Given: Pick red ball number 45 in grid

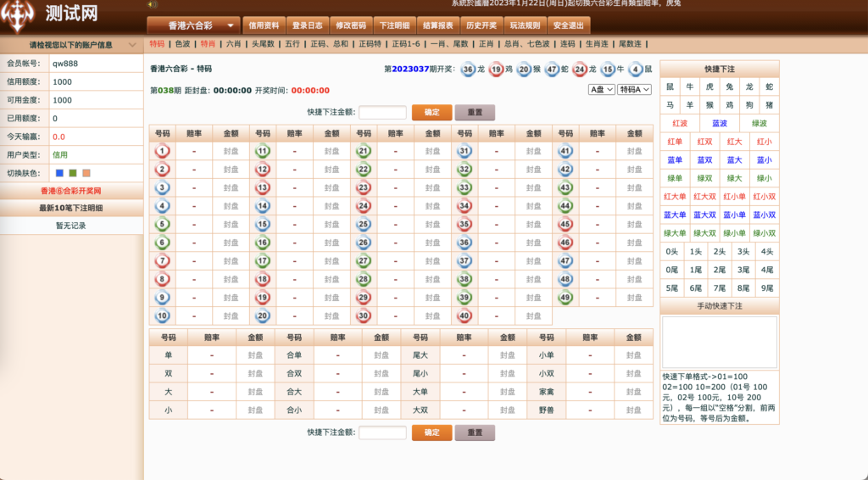Looking at the screenshot, I should [565, 225].
